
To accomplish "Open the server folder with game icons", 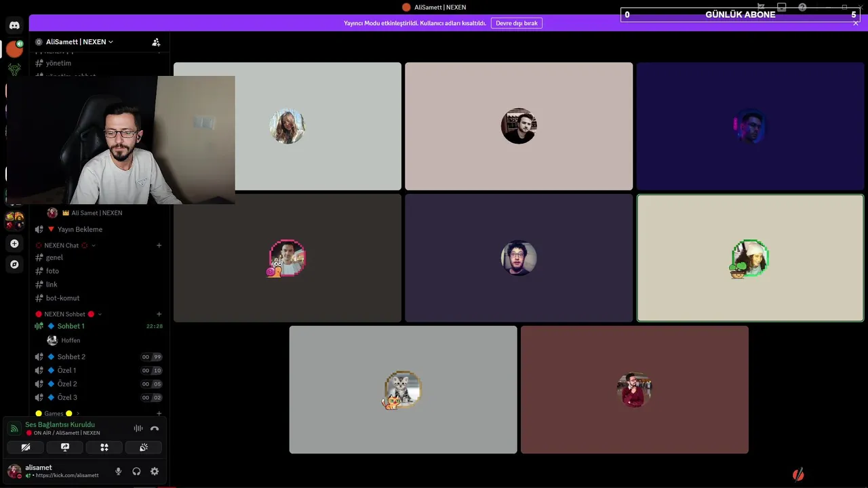I will [x=14, y=221].
